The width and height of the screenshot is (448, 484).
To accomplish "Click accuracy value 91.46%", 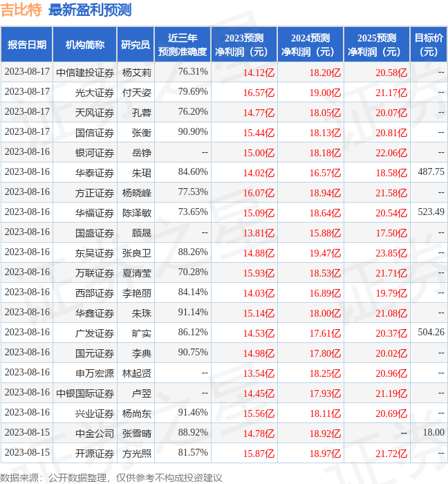I will [193, 413].
